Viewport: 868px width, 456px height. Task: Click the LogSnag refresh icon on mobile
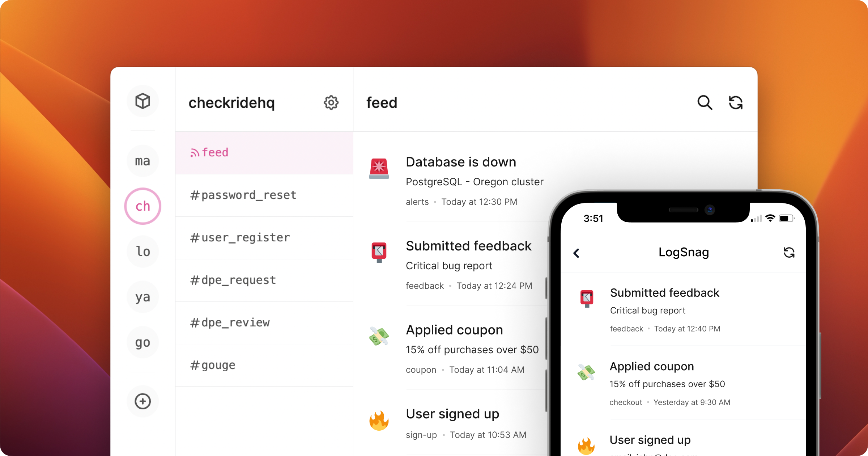click(789, 252)
